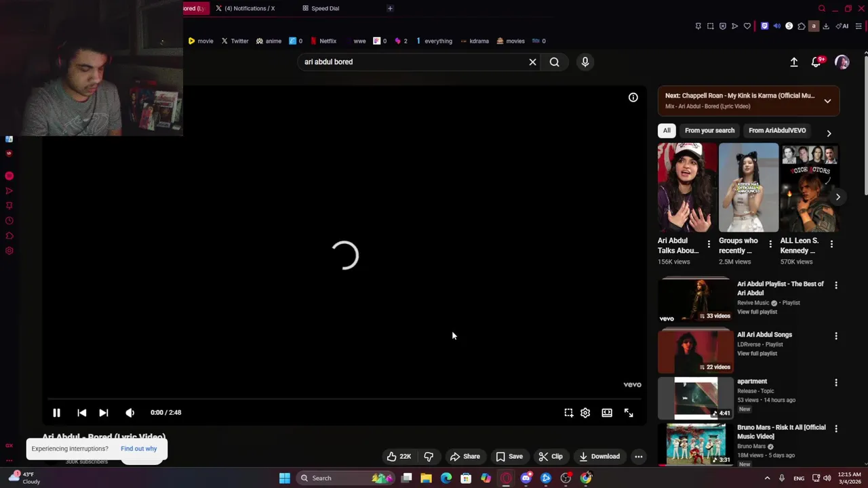Expand the 'Next: Chappell Roan' mix panel

coord(827,101)
